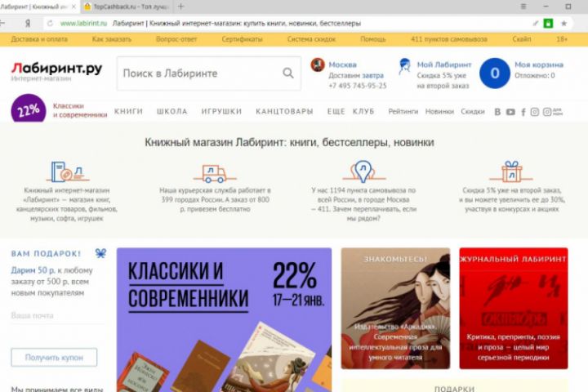Switch to the TopCashback.ru tab
Image resolution: width=588 pixels, height=392 pixels.
[127, 7]
